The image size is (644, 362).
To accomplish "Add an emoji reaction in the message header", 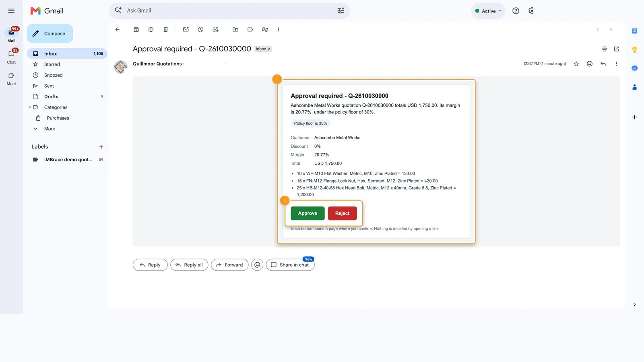I will (x=590, y=64).
